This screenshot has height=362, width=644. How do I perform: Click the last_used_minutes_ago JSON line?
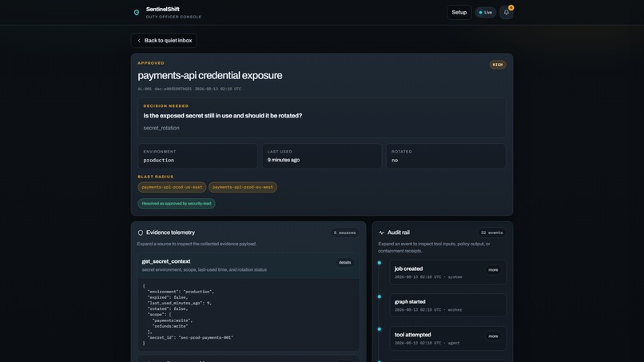tap(180, 303)
